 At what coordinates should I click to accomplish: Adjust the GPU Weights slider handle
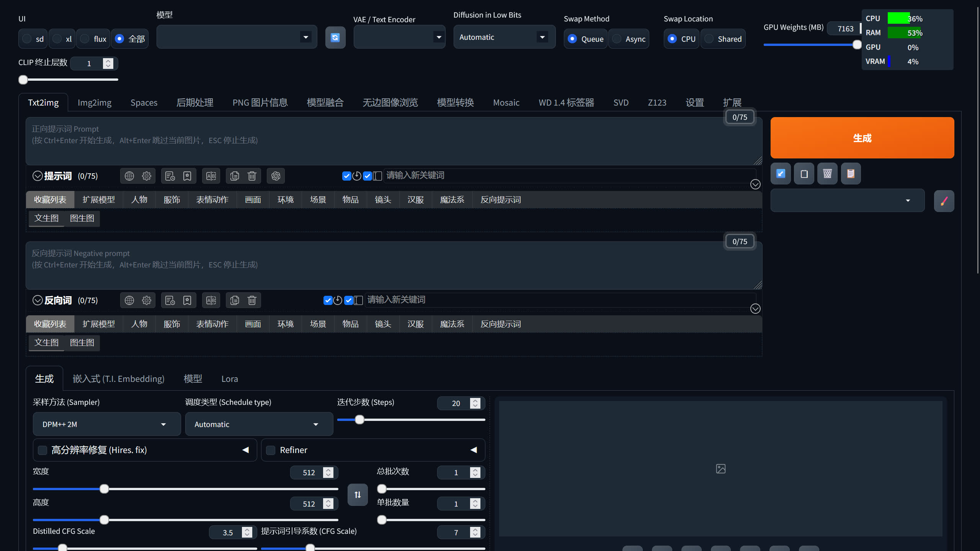(857, 45)
